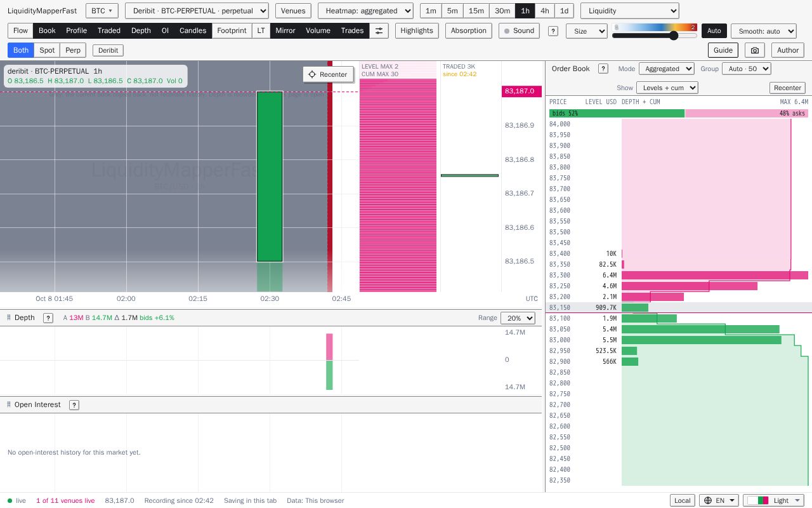
Task: Open the Depth Range 20% dropdown
Action: 518,317
